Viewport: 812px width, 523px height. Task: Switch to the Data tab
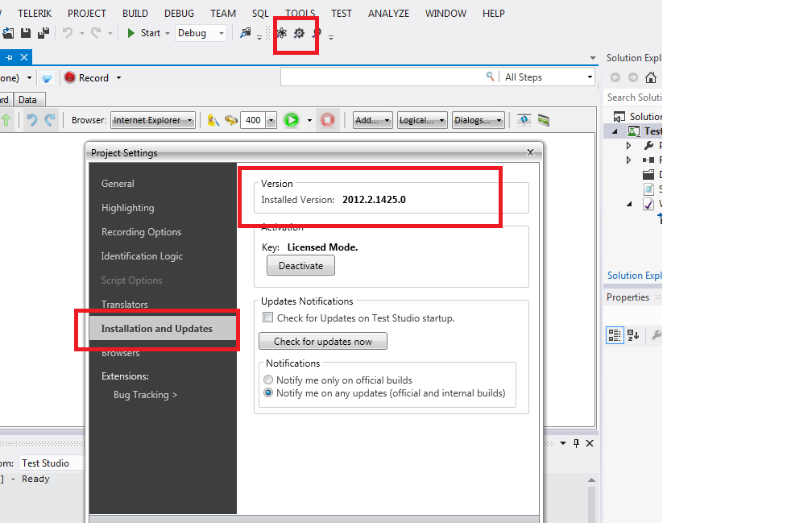point(27,100)
